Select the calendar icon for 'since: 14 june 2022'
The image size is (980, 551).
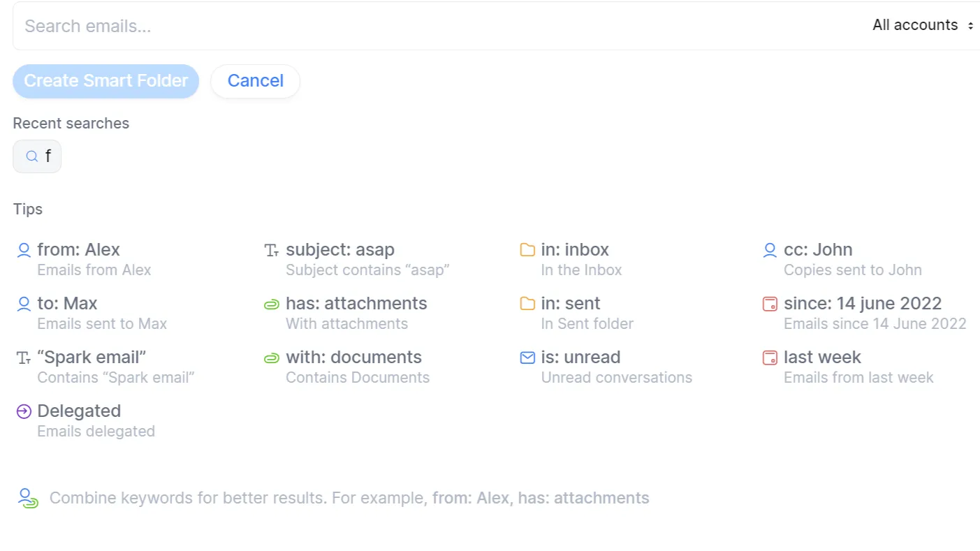point(770,304)
